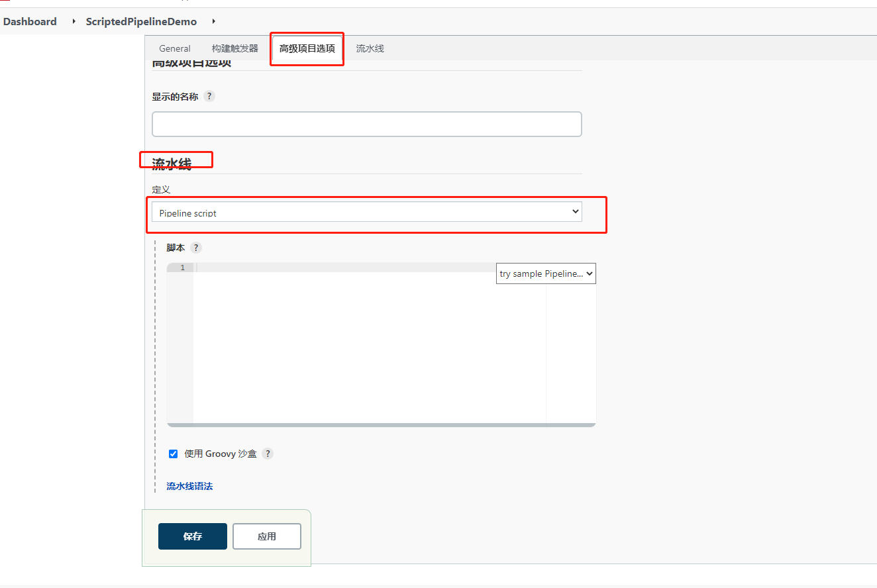Image resolution: width=877 pixels, height=588 pixels.
Task: Open try sample Pipeline dropdown
Action: [546, 273]
